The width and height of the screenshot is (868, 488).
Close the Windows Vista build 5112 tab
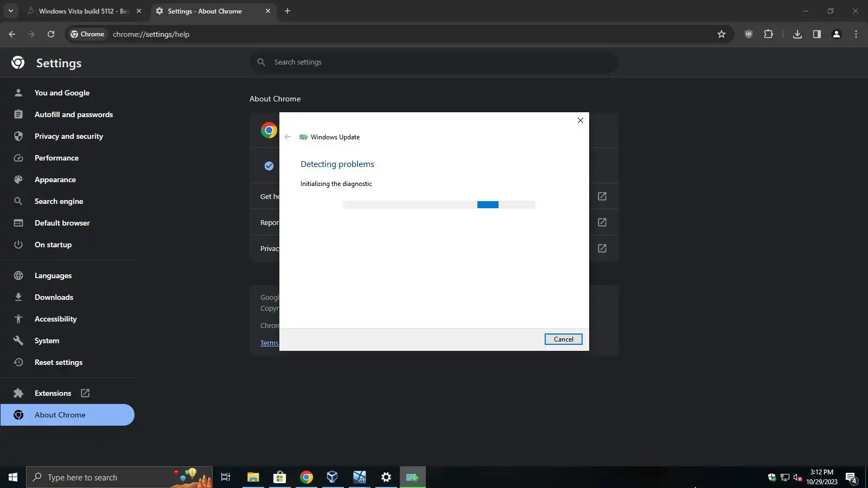(x=139, y=11)
